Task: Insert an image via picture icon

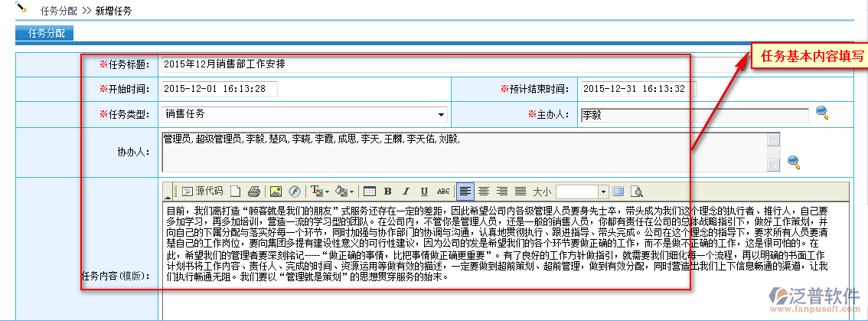Action: point(276,192)
